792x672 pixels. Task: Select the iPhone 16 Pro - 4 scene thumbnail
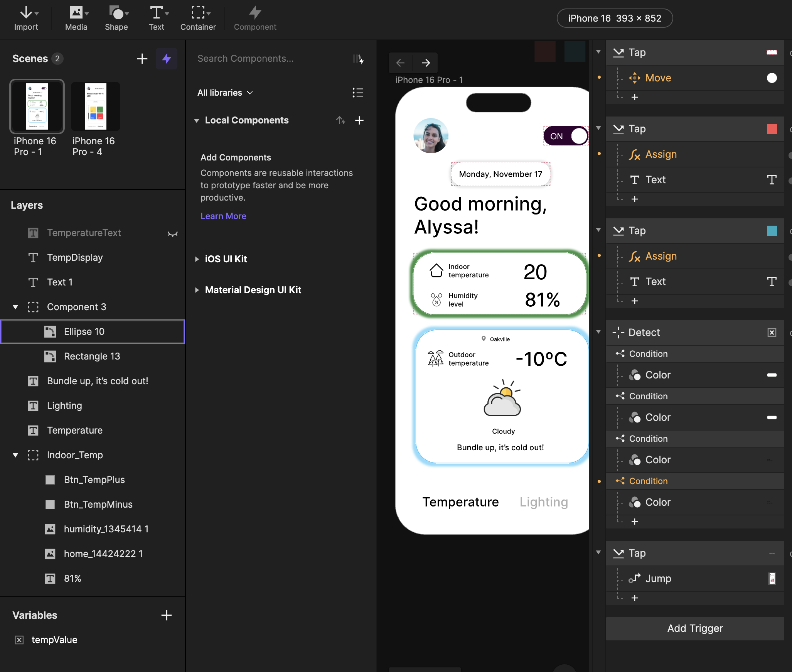tap(95, 106)
